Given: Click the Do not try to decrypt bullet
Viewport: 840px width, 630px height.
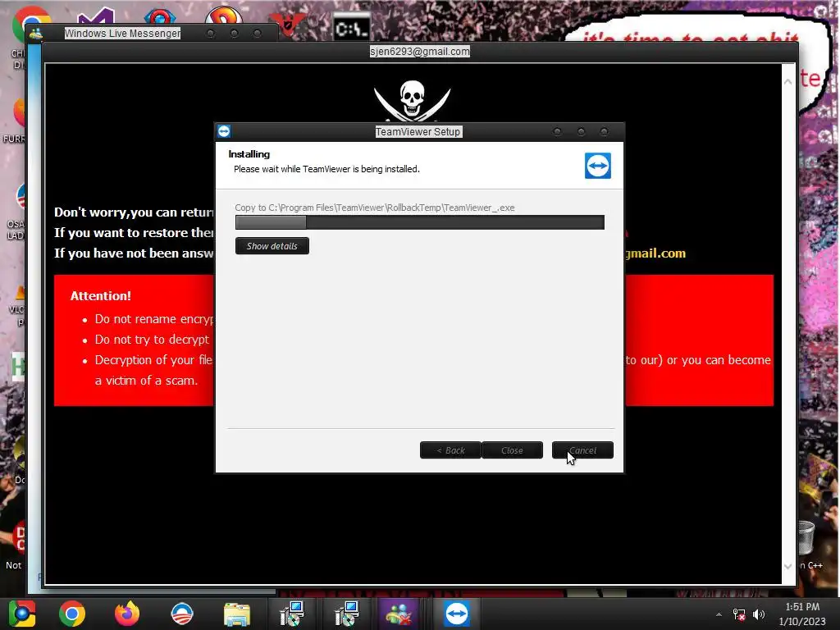Looking at the screenshot, I should [152, 339].
